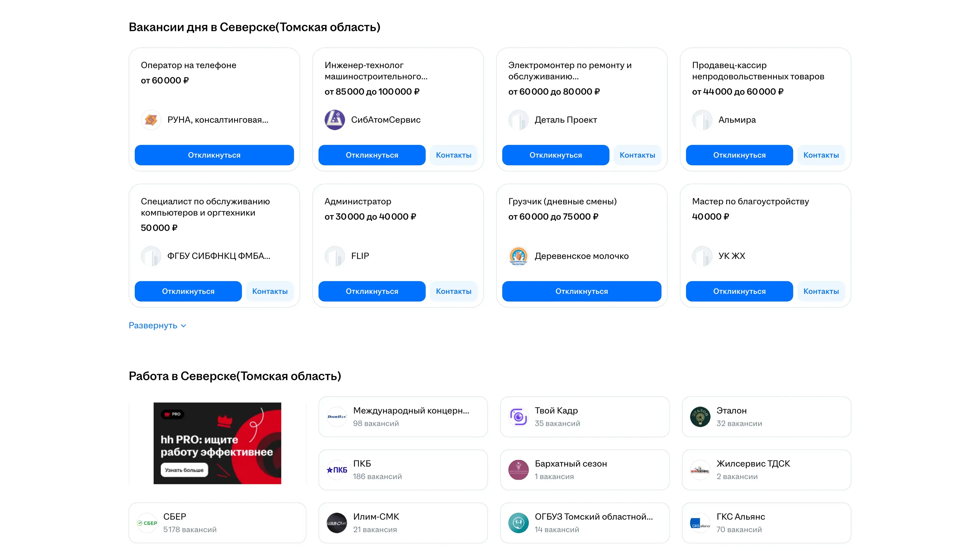Click the Эталон round logo

pos(700,417)
